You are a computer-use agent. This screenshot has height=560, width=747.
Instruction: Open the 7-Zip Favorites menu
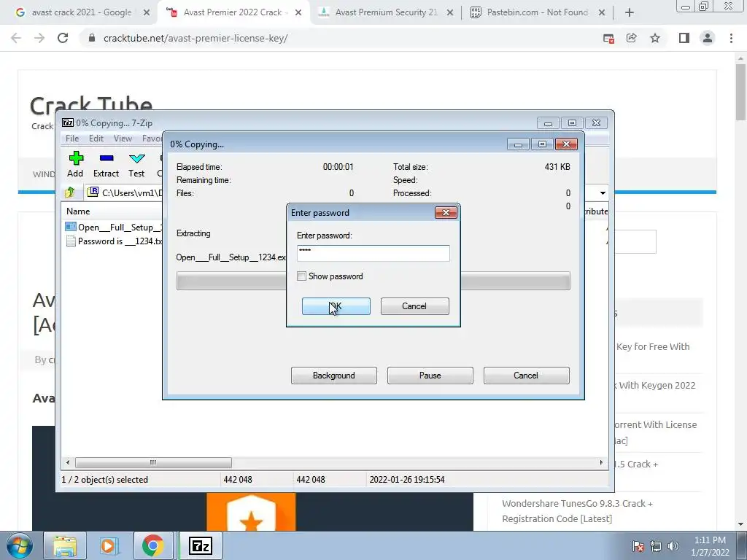click(152, 139)
